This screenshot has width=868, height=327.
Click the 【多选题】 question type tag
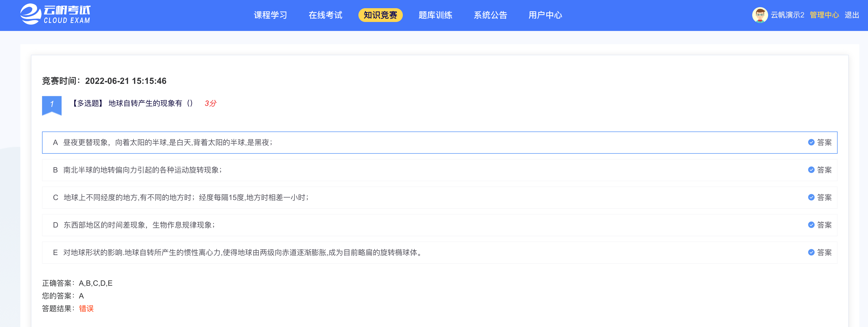pos(87,103)
